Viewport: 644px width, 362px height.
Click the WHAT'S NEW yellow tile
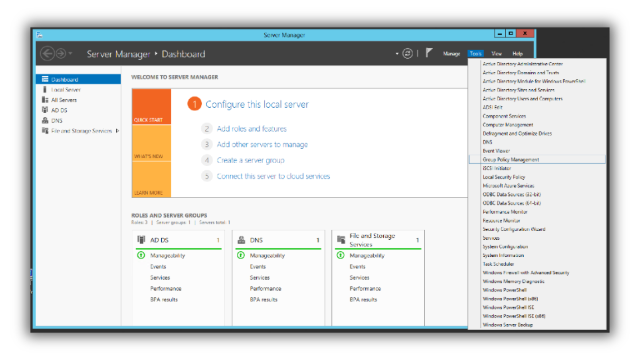click(x=152, y=143)
